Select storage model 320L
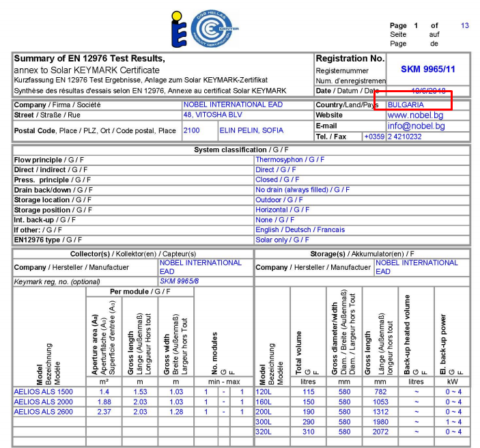The width and height of the screenshot is (480, 448). tap(264, 432)
